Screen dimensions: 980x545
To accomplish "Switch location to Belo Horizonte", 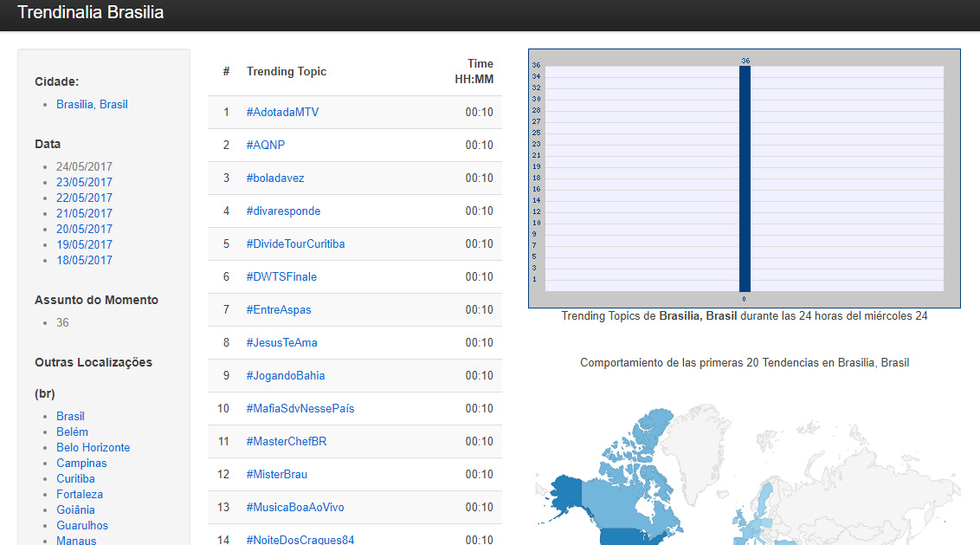I will pos(93,448).
